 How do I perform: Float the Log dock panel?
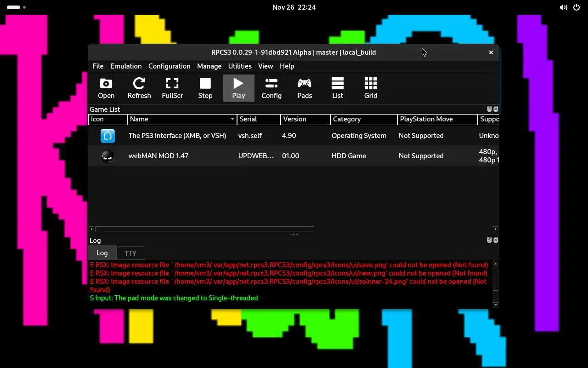pyautogui.click(x=489, y=240)
